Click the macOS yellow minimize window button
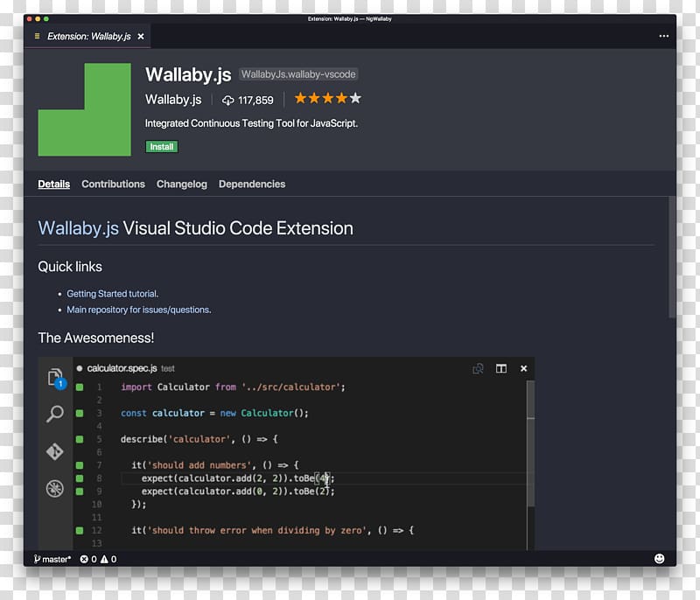Viewport: 700px width, 600px height. click(x=38, y=18)
